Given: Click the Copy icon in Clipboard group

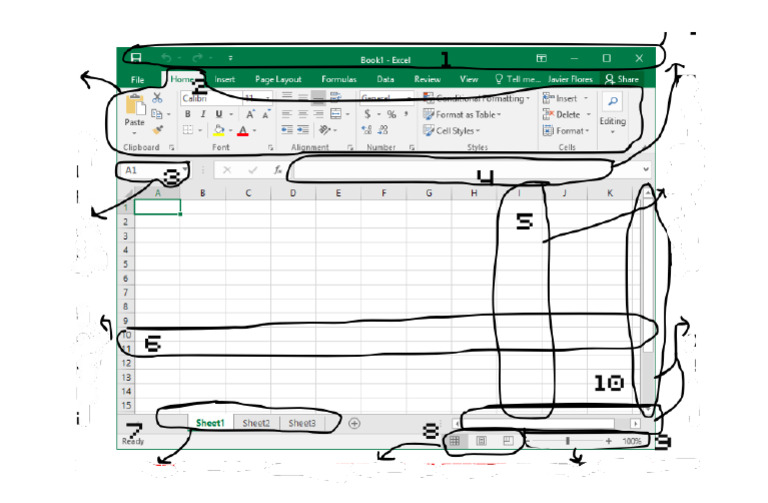Looking at the screenshot, I should pyautogui.click(x=157, y=114).
